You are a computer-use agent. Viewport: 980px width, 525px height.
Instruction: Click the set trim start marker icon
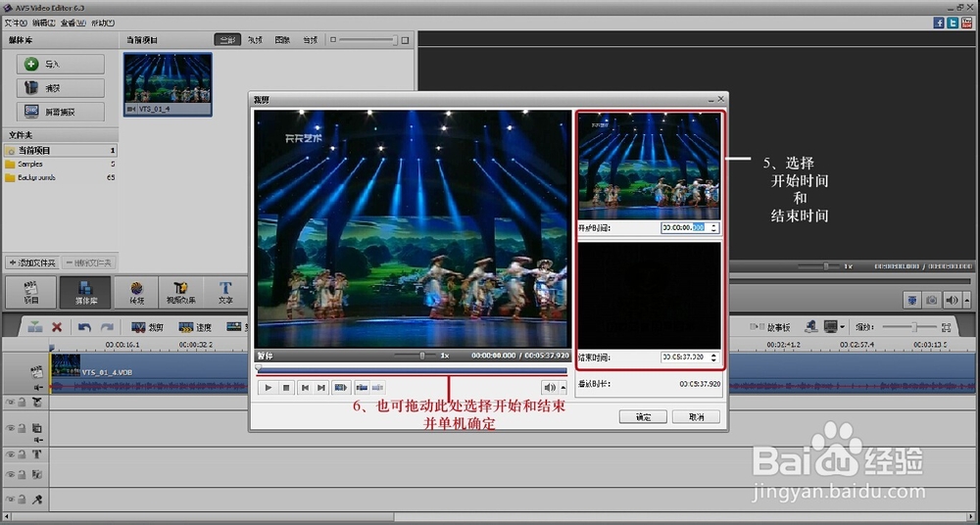tap(362, 388)
